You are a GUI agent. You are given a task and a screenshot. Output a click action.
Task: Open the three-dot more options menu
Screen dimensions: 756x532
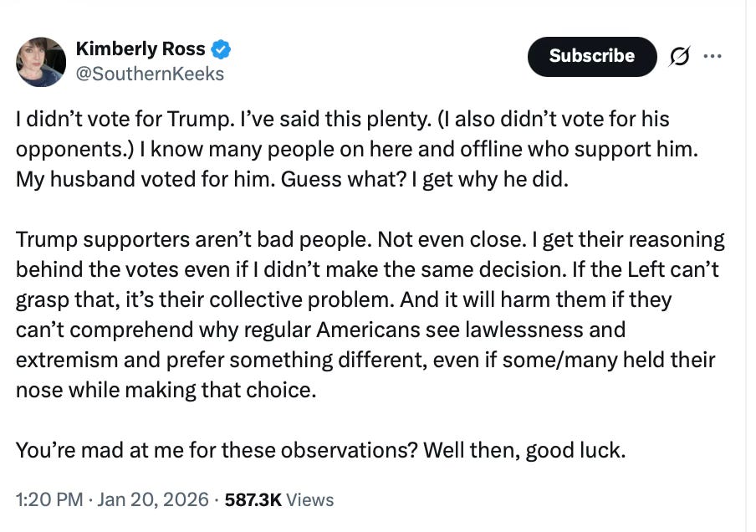[x=713, y=56]
